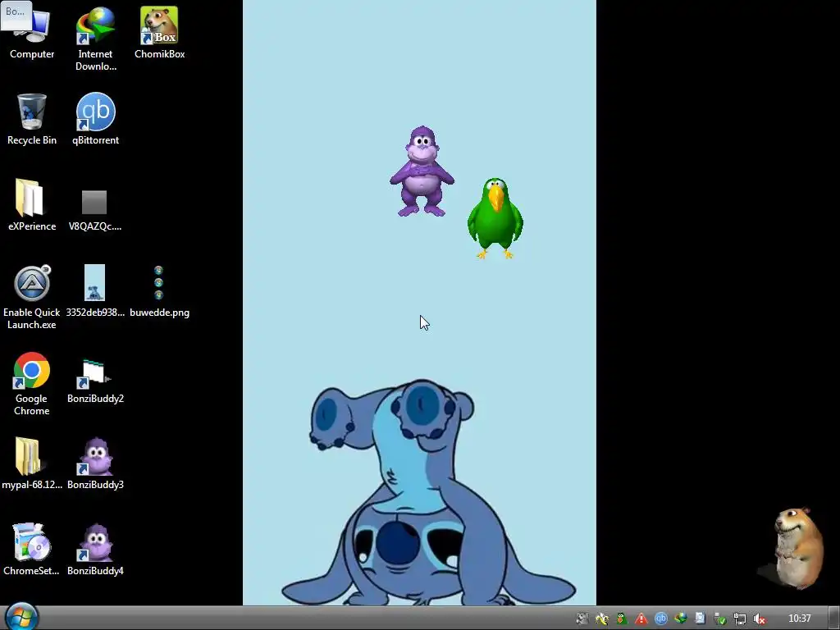Viewport: 840px width, 630px height.
Task: Click the Safely Remove Hardware tray icon
Action: click(x=720, y=619)
